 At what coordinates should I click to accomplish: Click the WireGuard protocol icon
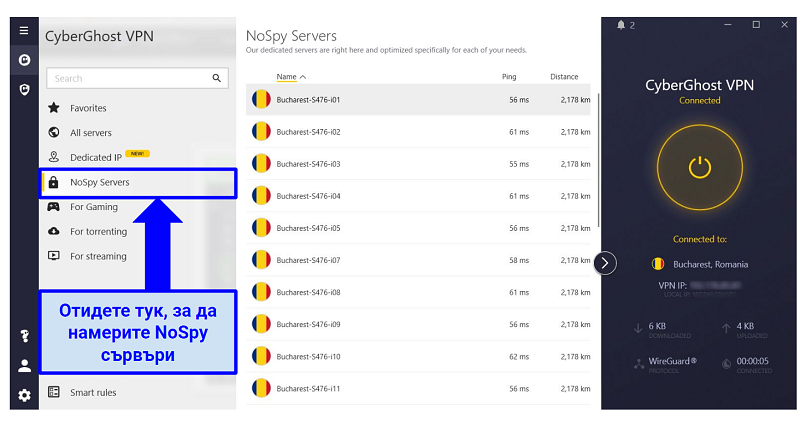(639, 364)
